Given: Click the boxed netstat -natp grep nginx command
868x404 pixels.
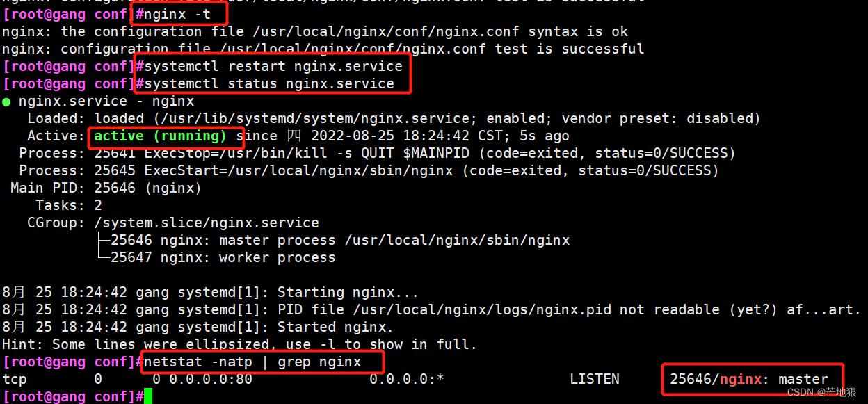Looking at the screenshot, I should tap(261, 361).
